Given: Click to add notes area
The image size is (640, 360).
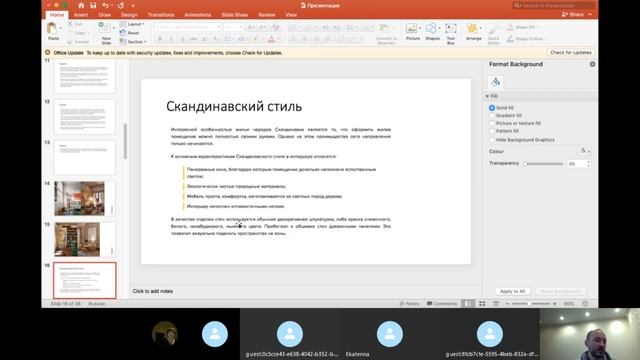Looking at the screenshot, I should click(153, 291).
